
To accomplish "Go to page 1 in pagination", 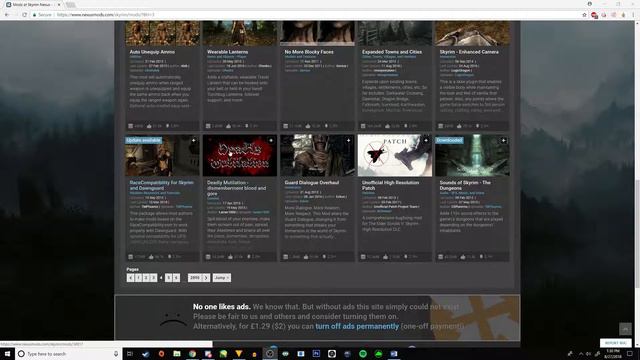I will click(138, 278).
